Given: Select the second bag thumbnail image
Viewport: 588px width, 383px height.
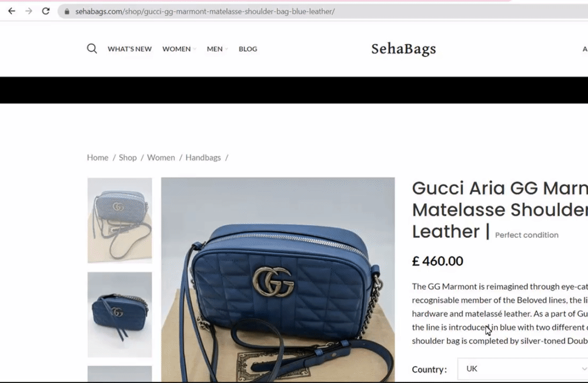Looking at the screenshot, I should click(119, 315).
